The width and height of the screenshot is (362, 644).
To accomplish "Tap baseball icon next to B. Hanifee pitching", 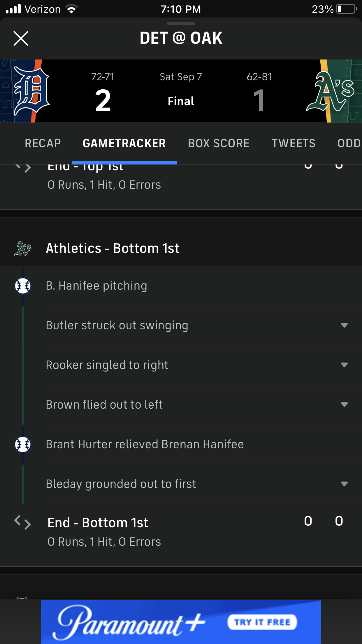I will pyautogui.click(x=23, y=286).
